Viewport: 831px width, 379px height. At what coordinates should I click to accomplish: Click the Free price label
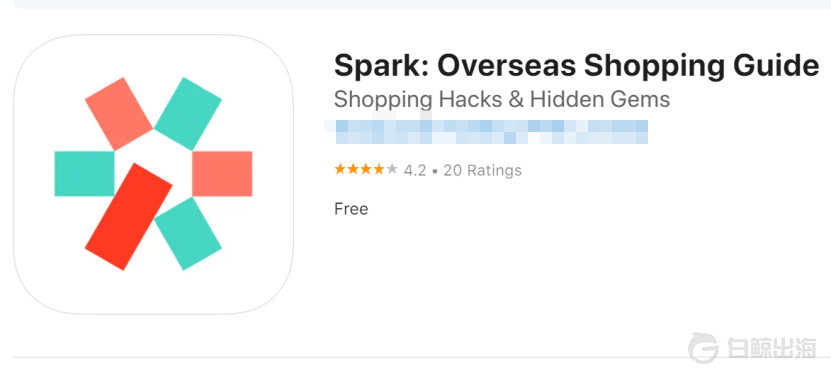click(351, 209)
